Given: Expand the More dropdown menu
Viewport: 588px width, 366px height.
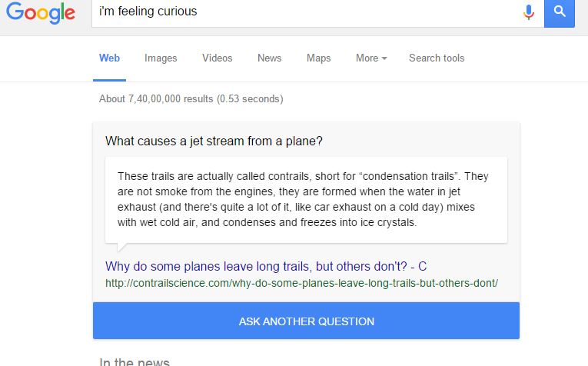Looking at the screenshot, I should (x=371, y=58).
